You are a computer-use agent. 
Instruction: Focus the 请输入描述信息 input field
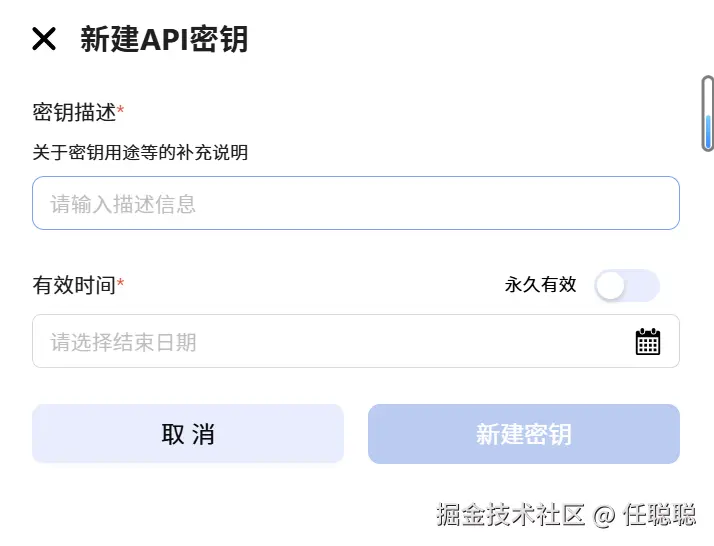pyautogui.click(x=355, y=204)
